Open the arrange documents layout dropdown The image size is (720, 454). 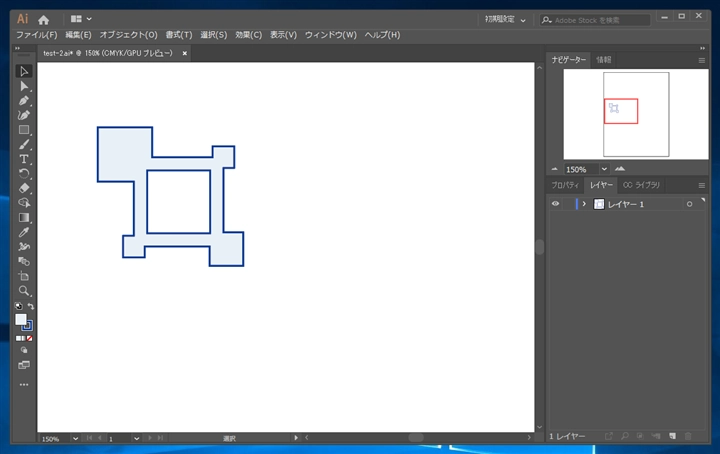81,19
